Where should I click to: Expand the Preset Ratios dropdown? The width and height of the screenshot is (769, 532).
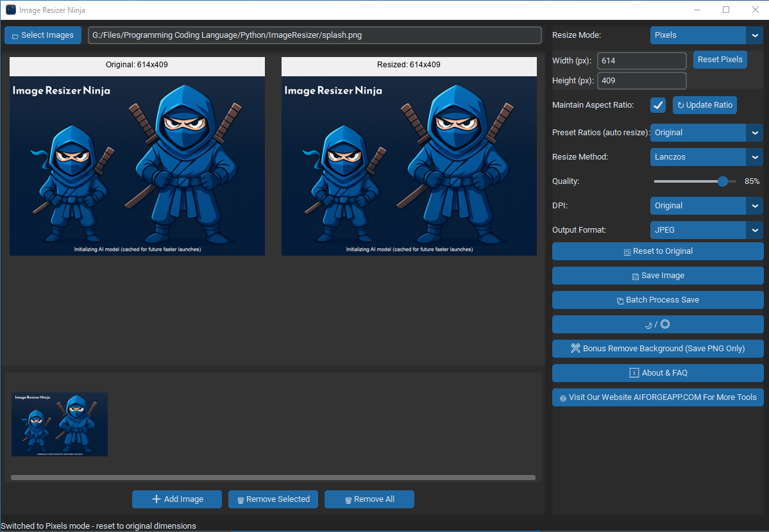pyautogui.click(x=706, y=133)
